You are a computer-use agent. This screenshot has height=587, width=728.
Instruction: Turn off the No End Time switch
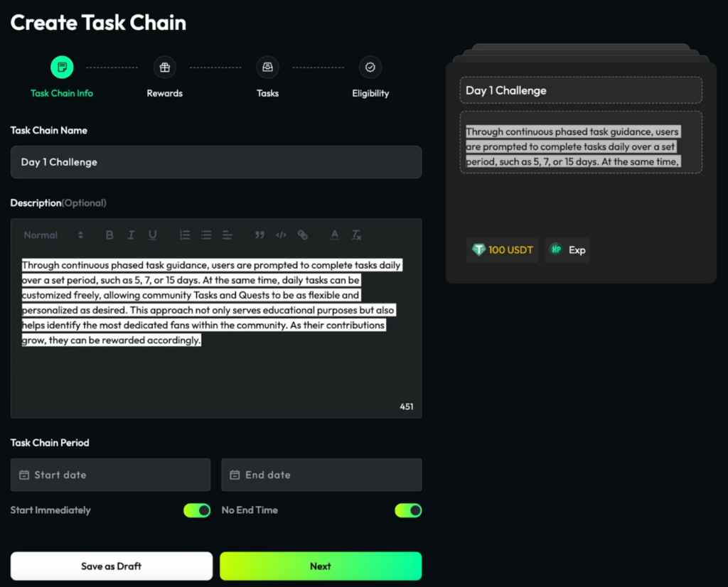408,510
